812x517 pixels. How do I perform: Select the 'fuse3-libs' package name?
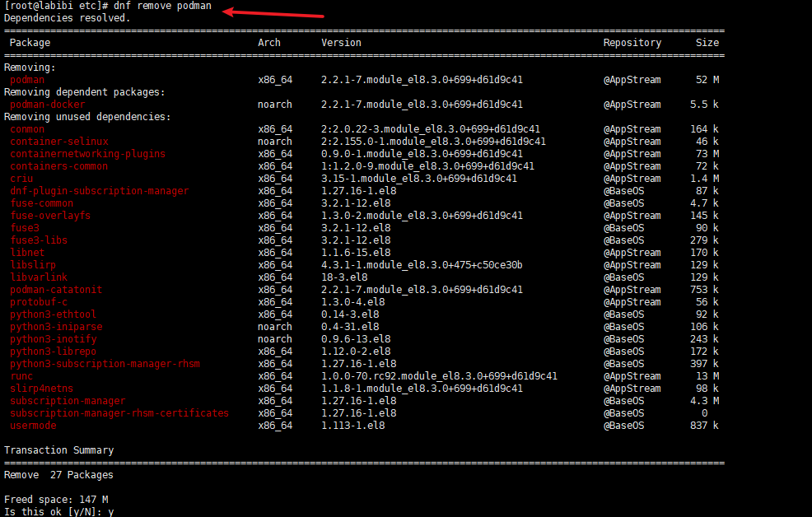39,240
